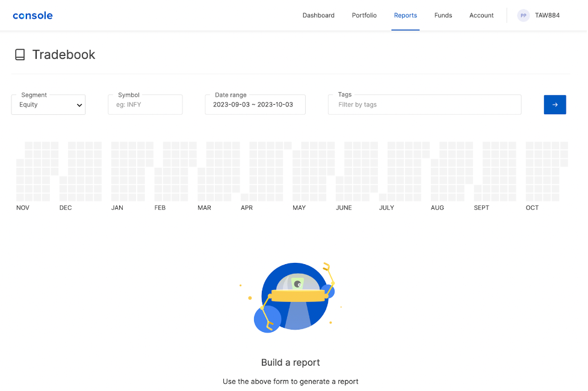Click the JUNE month label
Viewport: 588px width, 391px height.
tap(344, 208)
